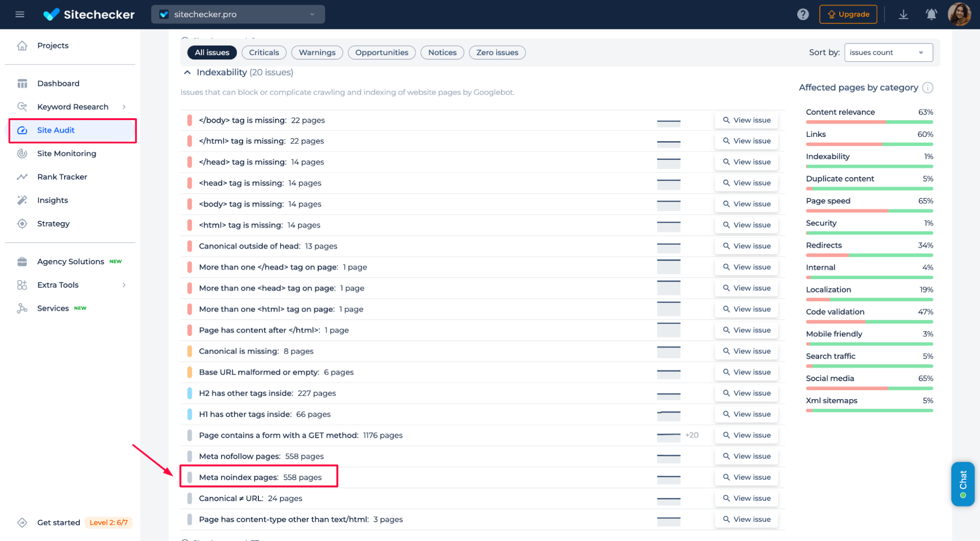Open the user profile avatar
Viewport: 980px width, 541px height.
(959, 14)
